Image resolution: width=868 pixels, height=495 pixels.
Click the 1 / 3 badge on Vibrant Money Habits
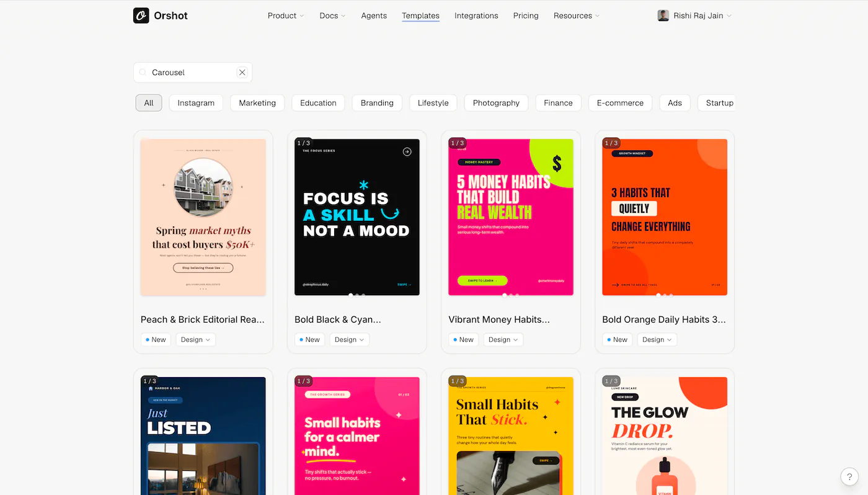click(x=458, y=143)
